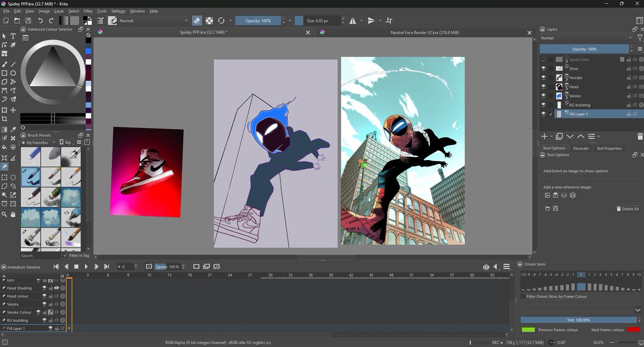Click the Next frames colour red swatch
This screenshot has width=644, height=347.
[x=634, y=330]
